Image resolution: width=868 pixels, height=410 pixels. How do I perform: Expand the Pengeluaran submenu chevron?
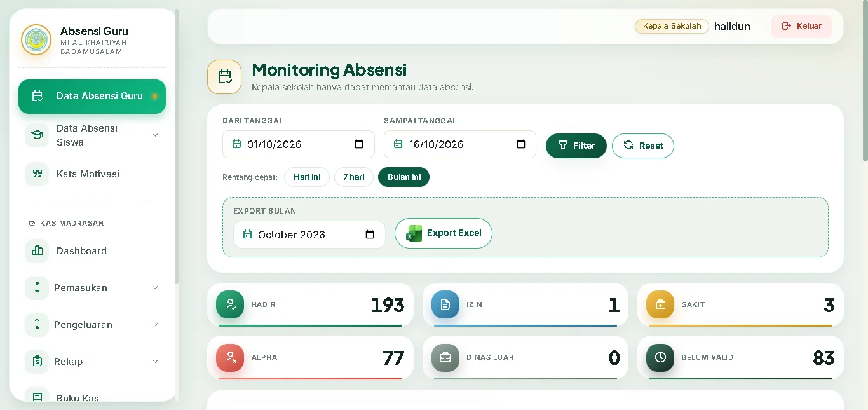click(x=156, y=324)
